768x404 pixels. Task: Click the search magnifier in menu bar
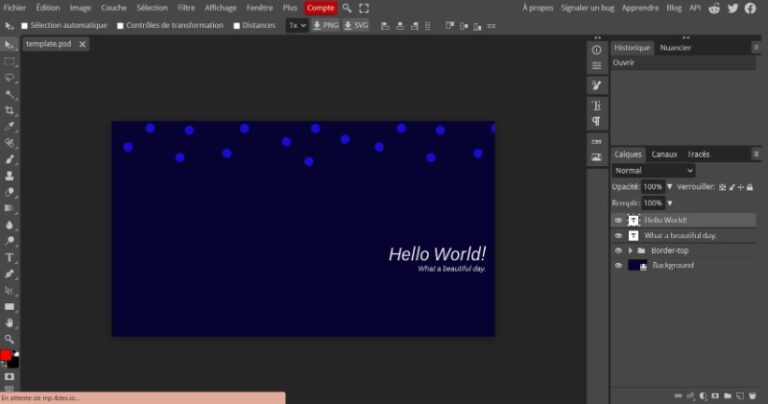[347, 8]
